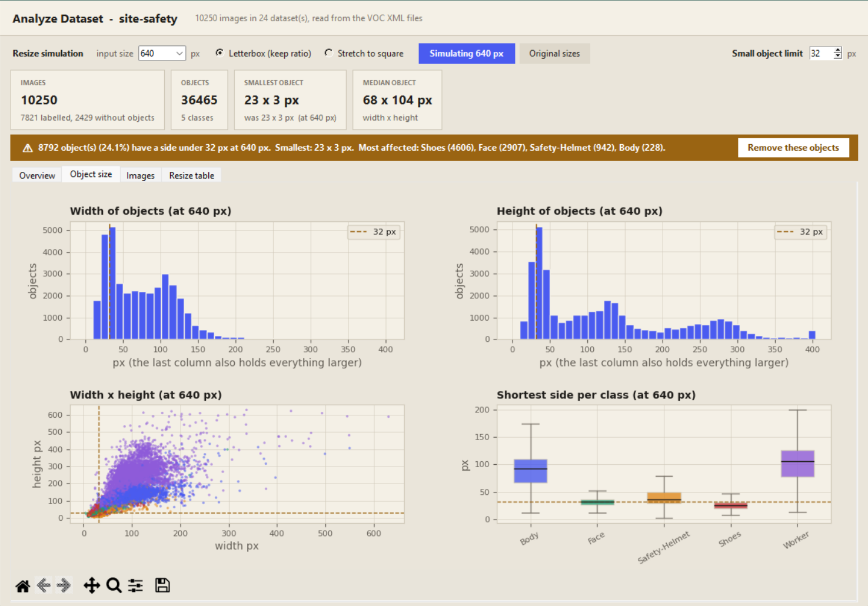The image size is (868, 606).
Task: Click Remove these objects
Action: (793, 148)
